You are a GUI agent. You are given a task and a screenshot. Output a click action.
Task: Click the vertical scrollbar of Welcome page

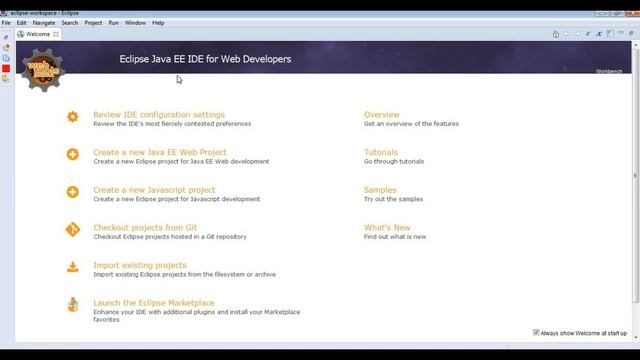[x=635, y=176]
